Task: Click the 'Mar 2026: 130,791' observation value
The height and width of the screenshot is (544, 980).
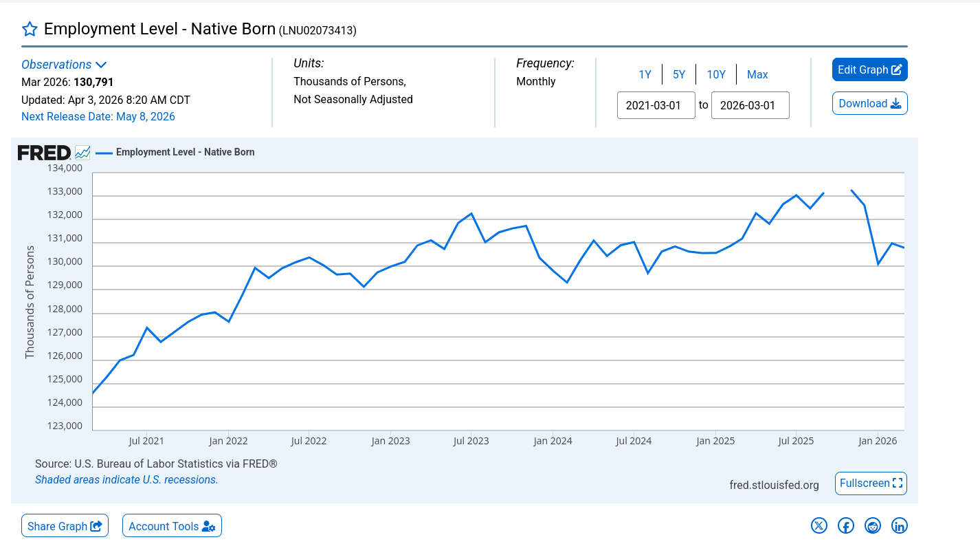Action: pos(67,83)
